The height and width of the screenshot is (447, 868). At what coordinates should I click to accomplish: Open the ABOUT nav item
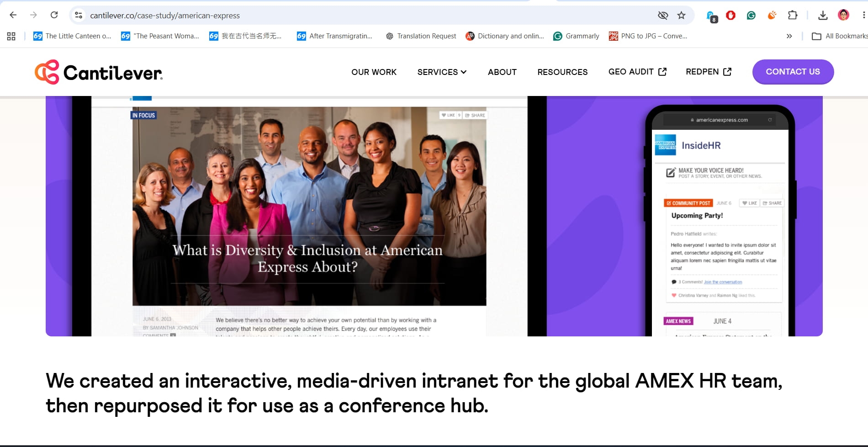(x=502, y=72)
